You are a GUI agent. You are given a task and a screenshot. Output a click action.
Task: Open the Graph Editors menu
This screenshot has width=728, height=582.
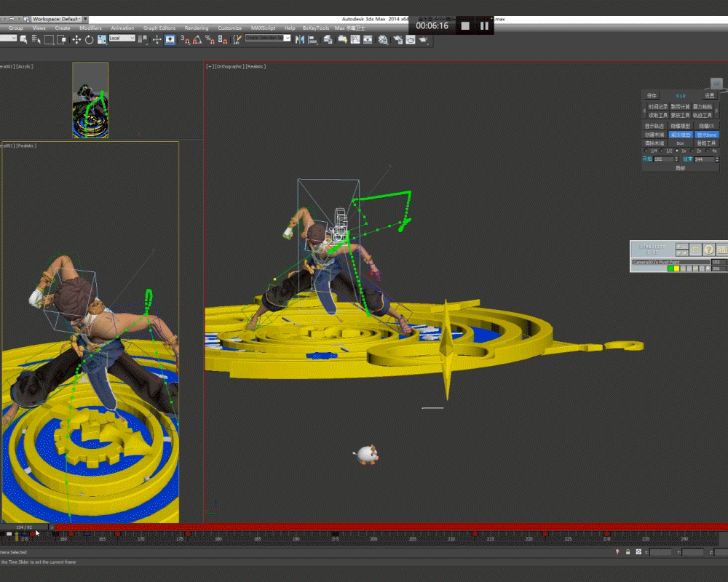pyautogui.click(x=159, y=28)
